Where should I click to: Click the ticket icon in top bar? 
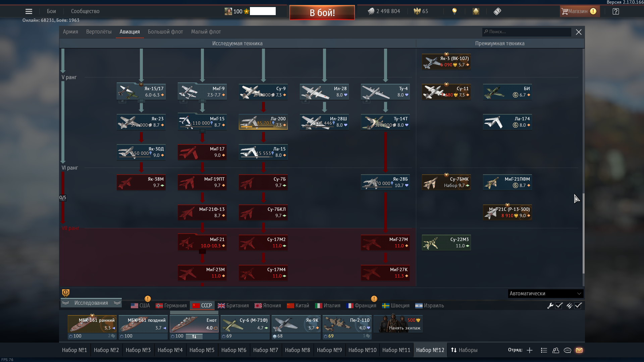497,11
